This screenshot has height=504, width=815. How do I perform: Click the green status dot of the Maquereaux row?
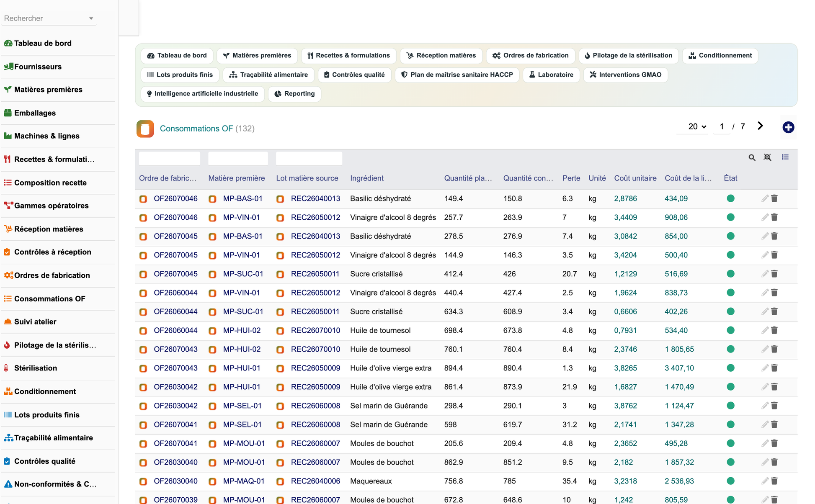(x=730, y=481)
